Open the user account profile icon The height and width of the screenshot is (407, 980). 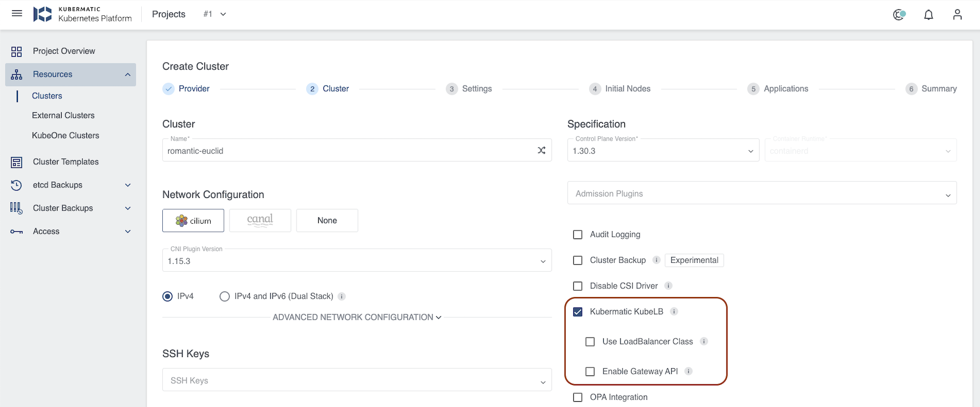[x=957, y=15]
